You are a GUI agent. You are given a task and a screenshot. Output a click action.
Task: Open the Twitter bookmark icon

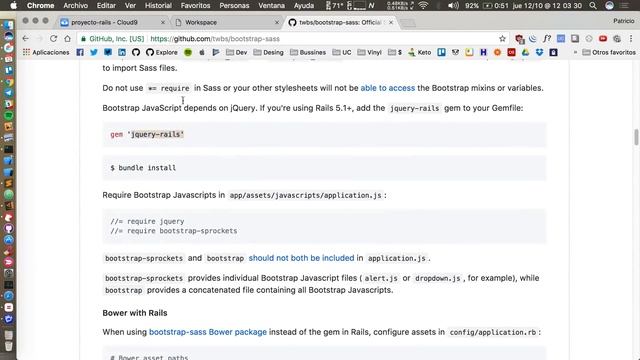(x=94, y=52)
